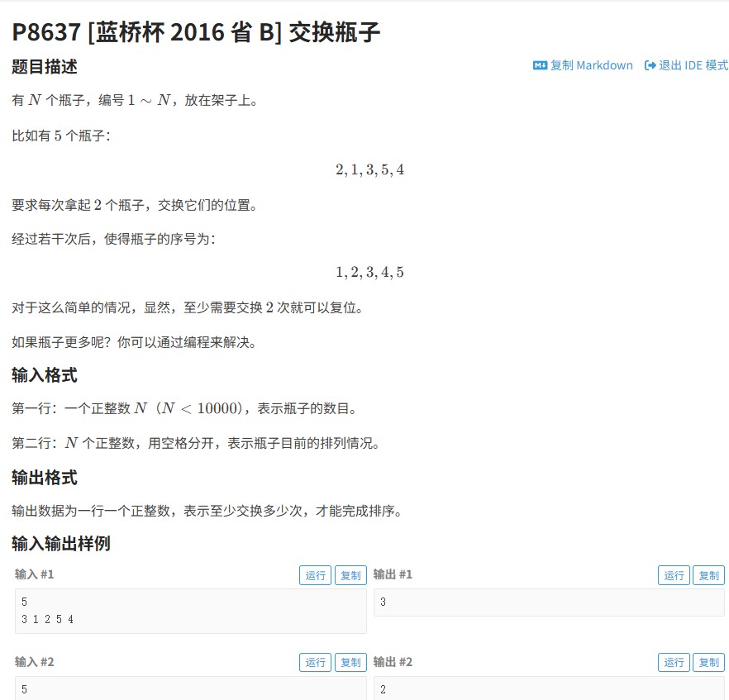This screenshot has width=729, height=700.
Task: Click the exit arrow icon beside 退出 IDE 模式
Action: [x=650, y=65]
